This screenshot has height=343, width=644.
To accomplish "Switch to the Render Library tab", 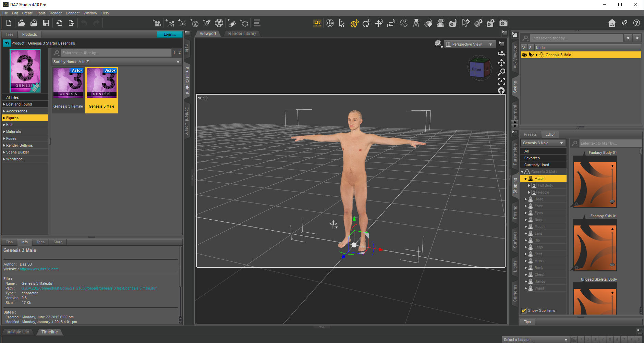I will click(x=242, y=34).
